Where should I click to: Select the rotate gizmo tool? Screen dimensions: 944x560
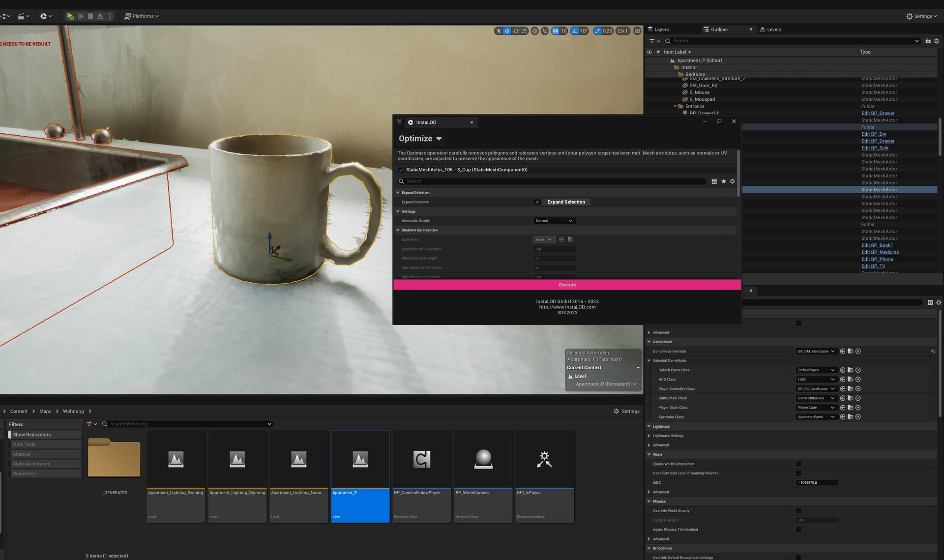tap(516, 31)
